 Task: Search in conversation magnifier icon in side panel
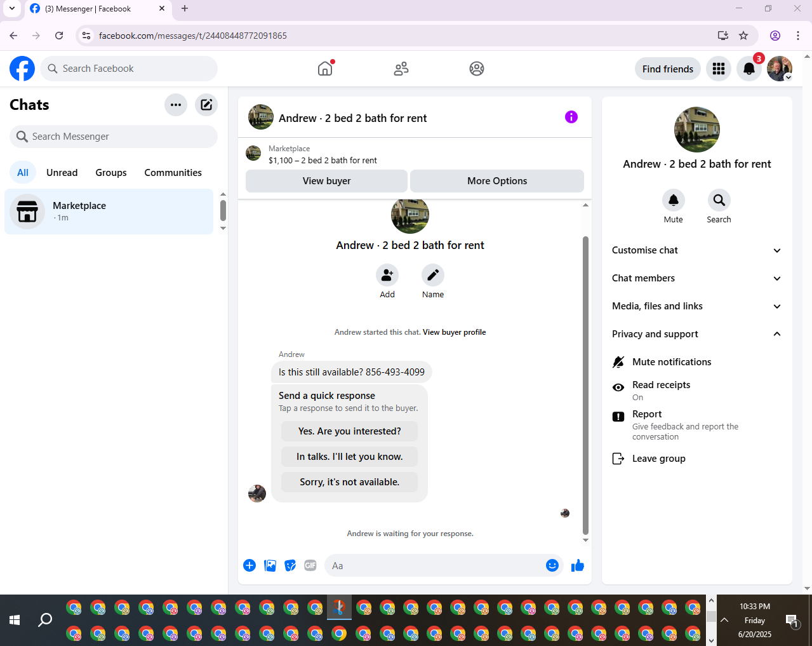[719, 200]
